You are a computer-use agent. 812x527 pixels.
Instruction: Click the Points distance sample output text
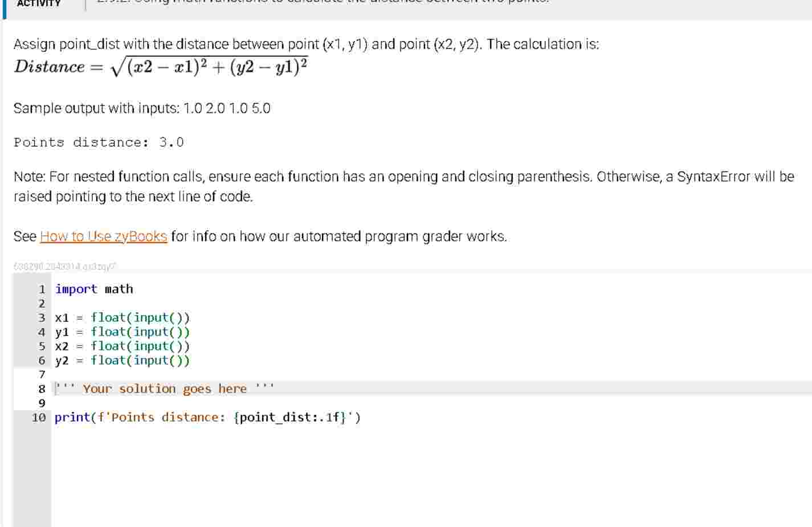click(x=98, y=142)
